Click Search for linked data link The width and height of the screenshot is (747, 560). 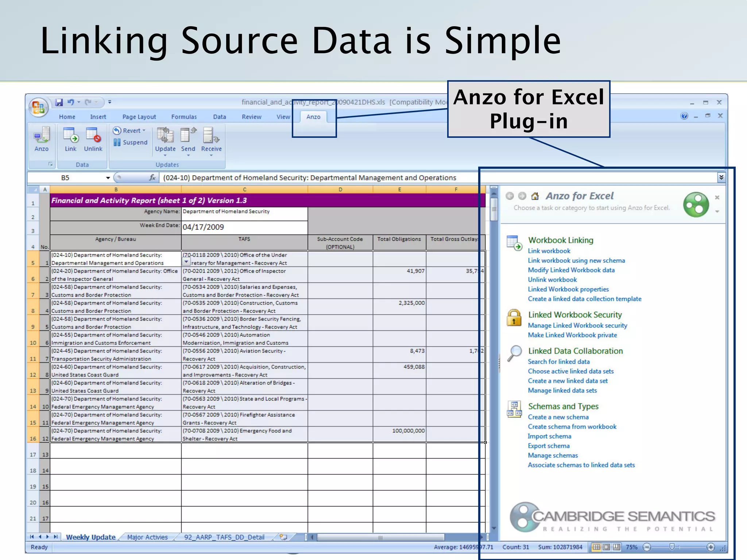coord(559,362)
